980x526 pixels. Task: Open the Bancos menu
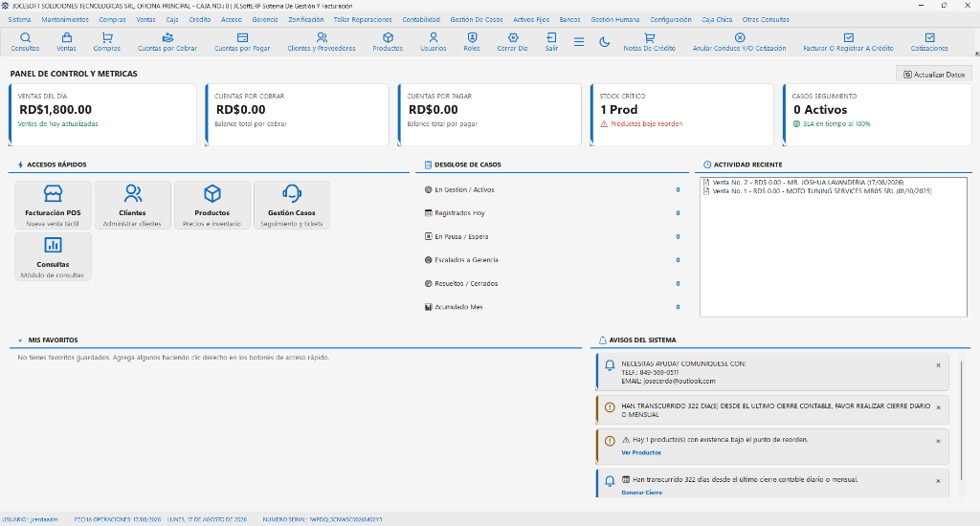pos(570,19)
